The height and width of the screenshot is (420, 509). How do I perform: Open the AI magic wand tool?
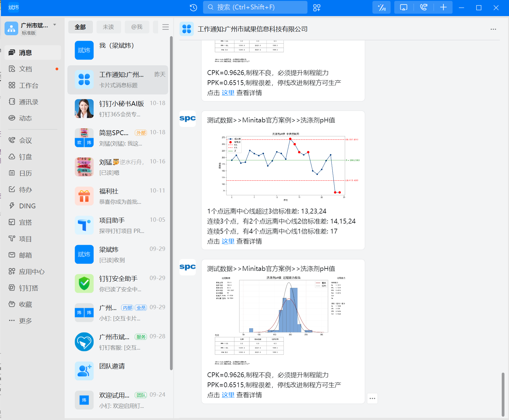382,7
